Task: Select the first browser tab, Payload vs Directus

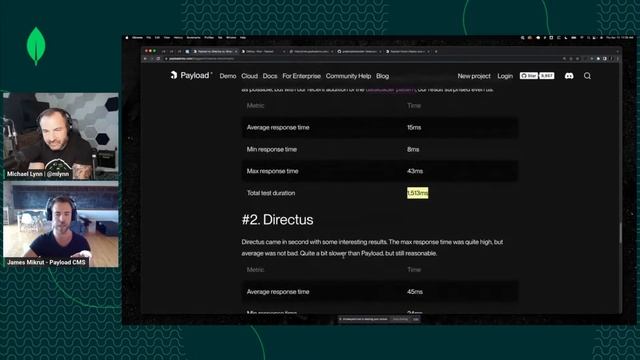Action: [215, 51]
